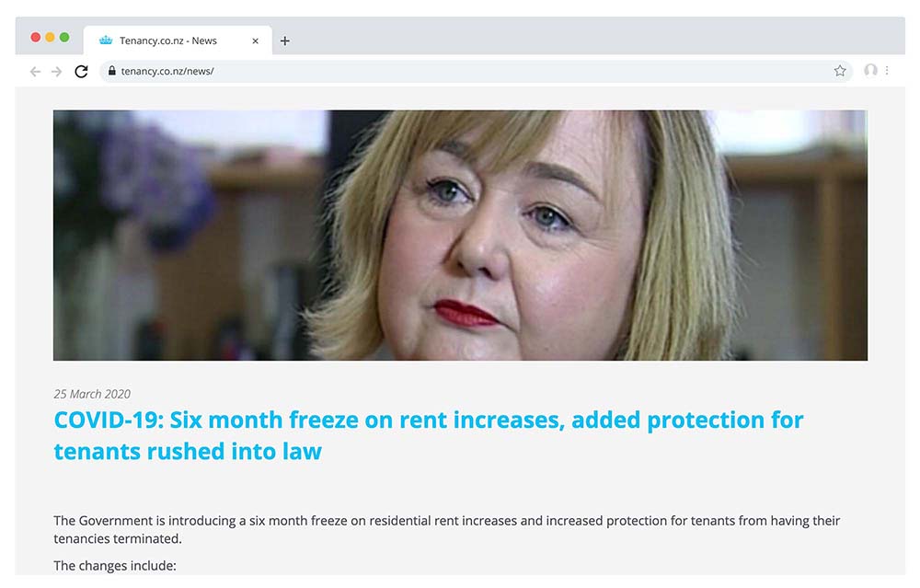View site info via the padlock icon

tap(111, 71)
